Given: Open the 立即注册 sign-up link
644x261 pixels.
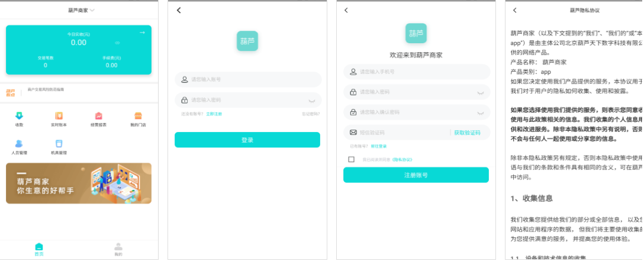Looking at the screenshot, I should (x=214, y=114).
